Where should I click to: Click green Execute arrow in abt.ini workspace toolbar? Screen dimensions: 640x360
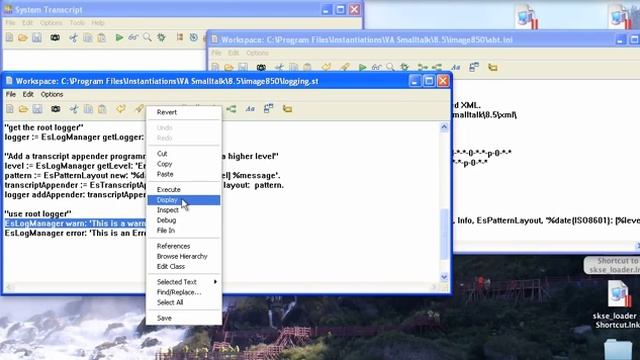362,67
